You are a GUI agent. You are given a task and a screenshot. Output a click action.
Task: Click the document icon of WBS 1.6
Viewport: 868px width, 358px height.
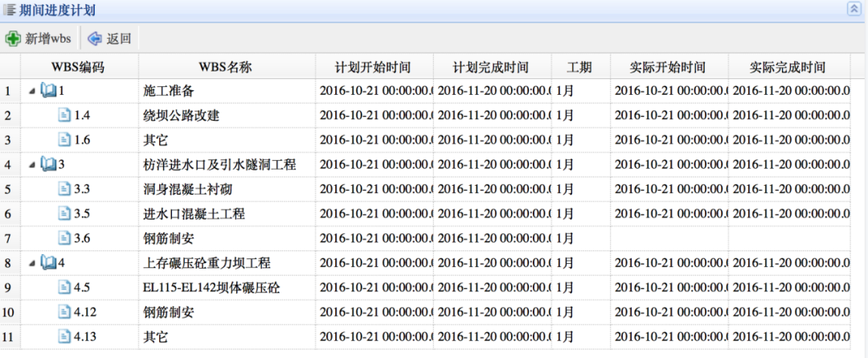point(65,139)
